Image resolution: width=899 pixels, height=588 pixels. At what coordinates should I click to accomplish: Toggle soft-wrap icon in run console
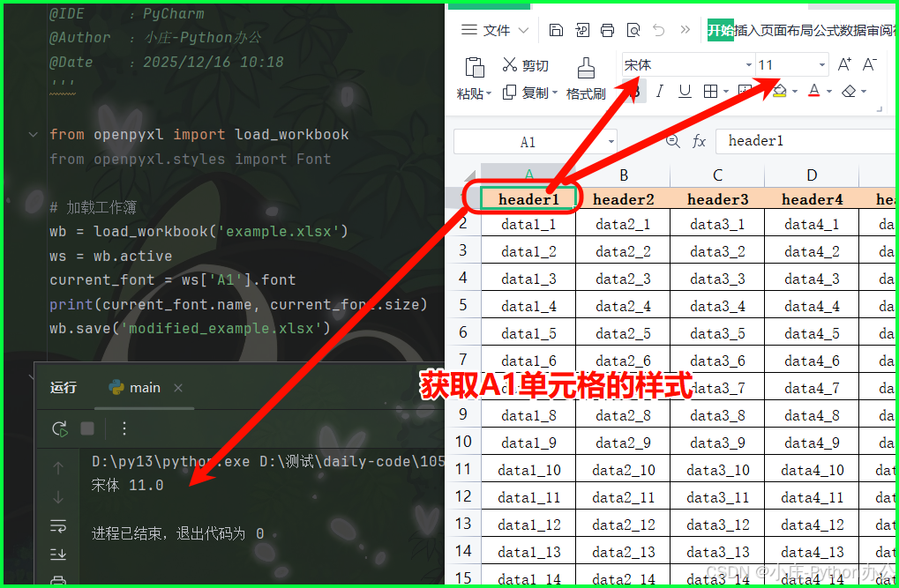click(58, 525)
